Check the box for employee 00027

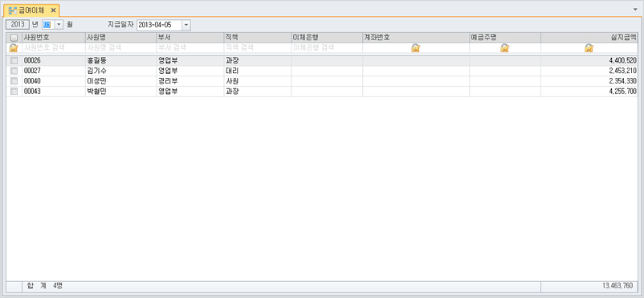[x=14, y=71]
